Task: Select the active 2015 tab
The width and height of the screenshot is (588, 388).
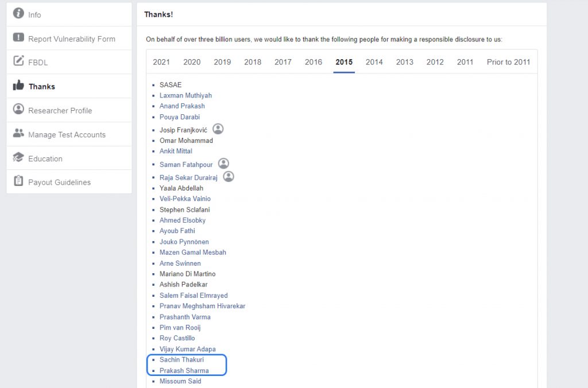Action: point(344,62)
